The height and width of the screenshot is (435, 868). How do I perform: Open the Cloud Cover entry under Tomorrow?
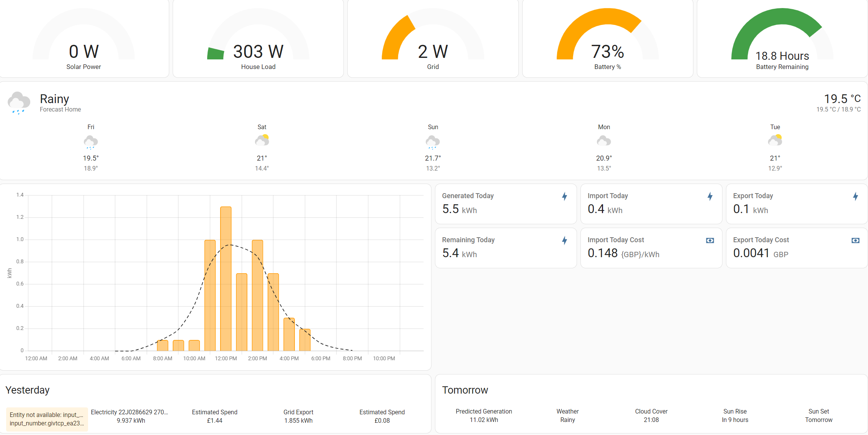[651, 415]
